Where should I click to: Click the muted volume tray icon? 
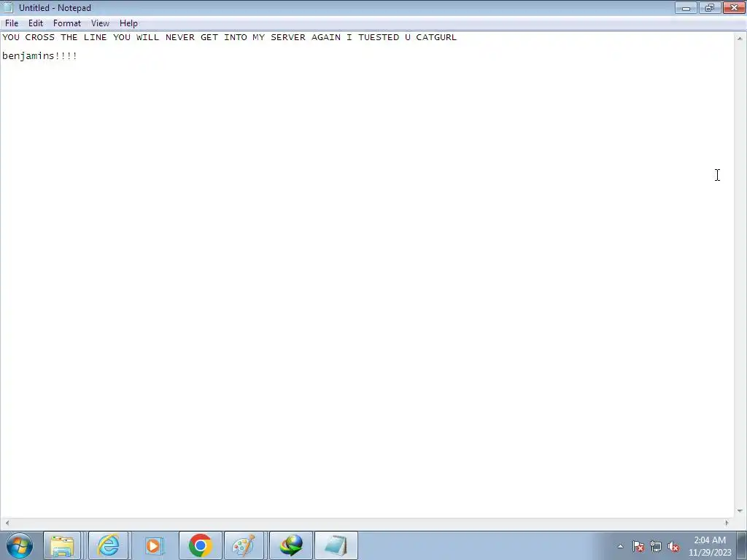(673, 547)
